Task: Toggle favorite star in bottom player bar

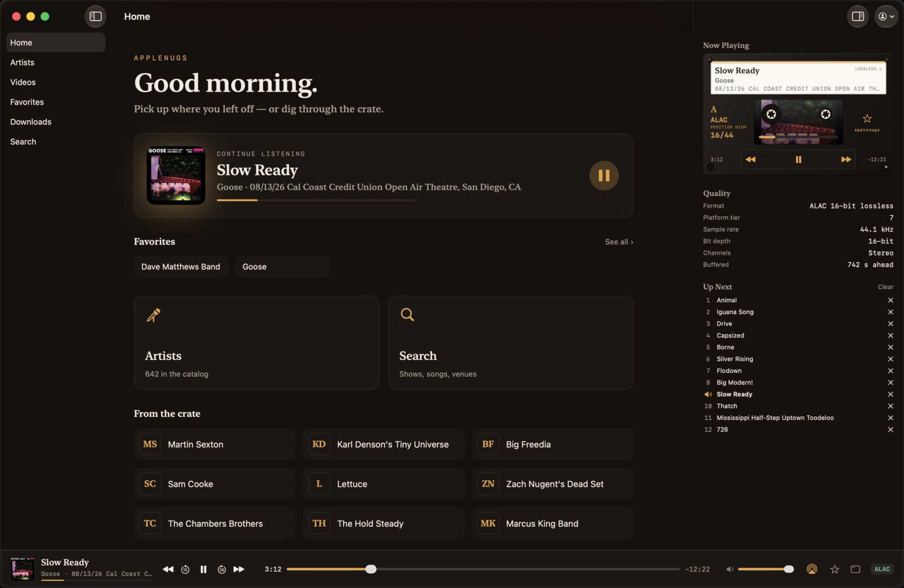Action: (x=835, y=569)
